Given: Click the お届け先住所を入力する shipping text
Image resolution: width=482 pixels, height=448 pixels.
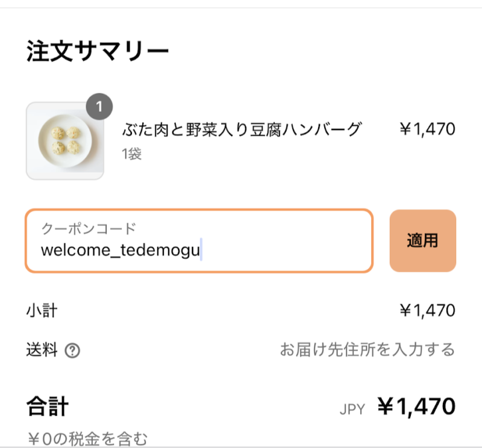Looking at the screenshot, I should (368, 350).
